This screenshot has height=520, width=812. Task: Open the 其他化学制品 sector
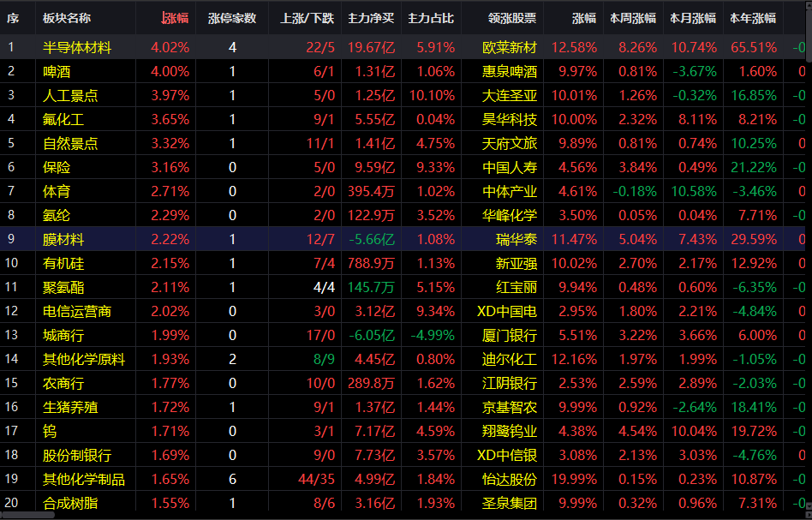click(x=83, y=479)
